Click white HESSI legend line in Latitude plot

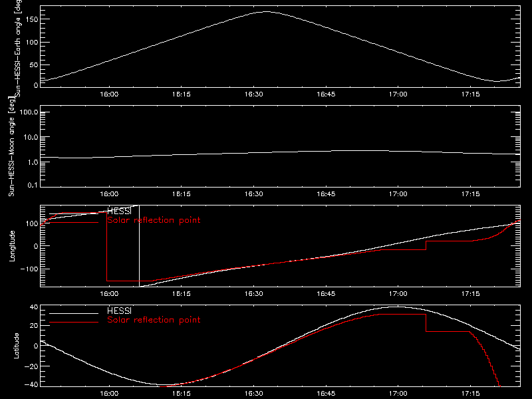(74, 313)
